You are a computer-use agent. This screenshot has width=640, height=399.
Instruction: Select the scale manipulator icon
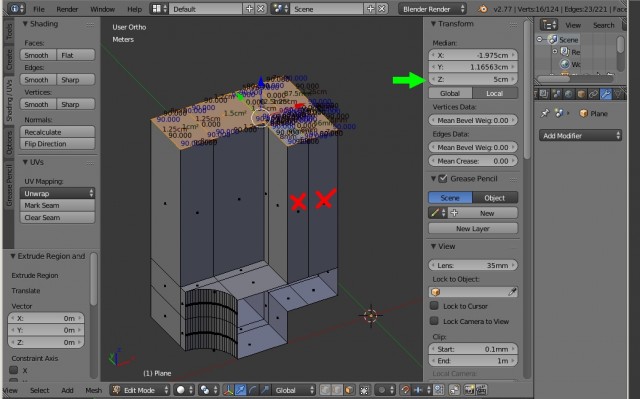coord(265,390)
